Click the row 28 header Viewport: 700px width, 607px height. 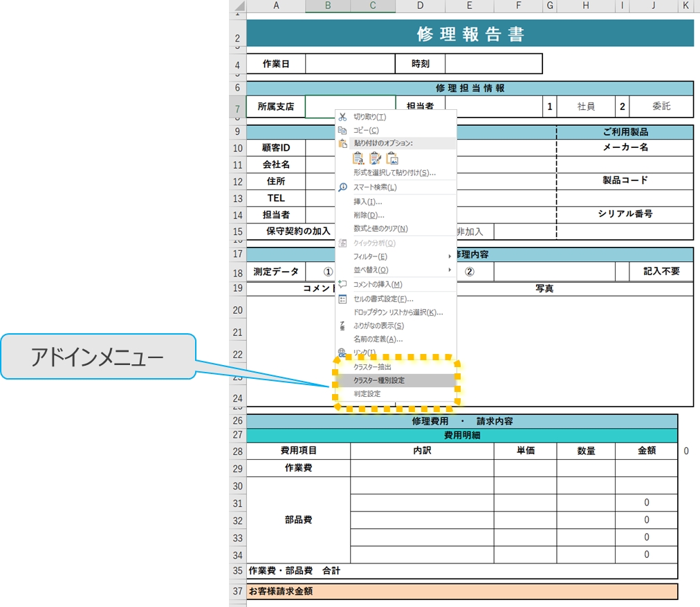237,451
